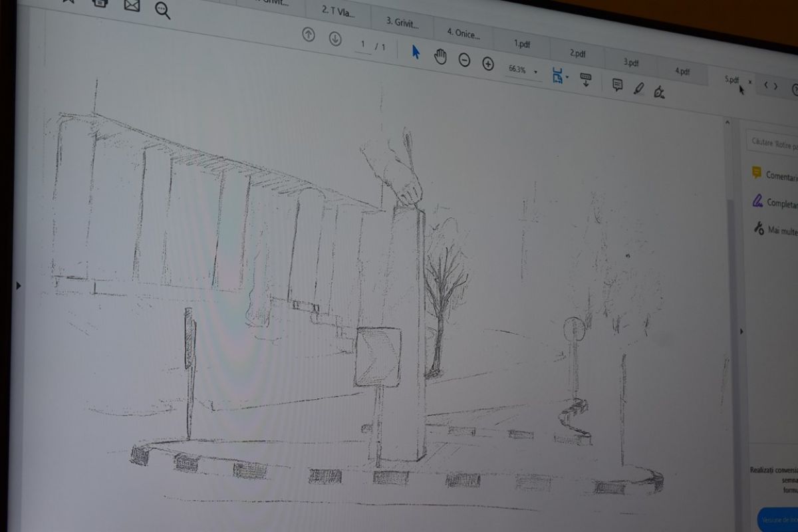This screenshot has width=798, height=532.
Task: Click the envelope icon to email the file
Action: coord(132,5)
